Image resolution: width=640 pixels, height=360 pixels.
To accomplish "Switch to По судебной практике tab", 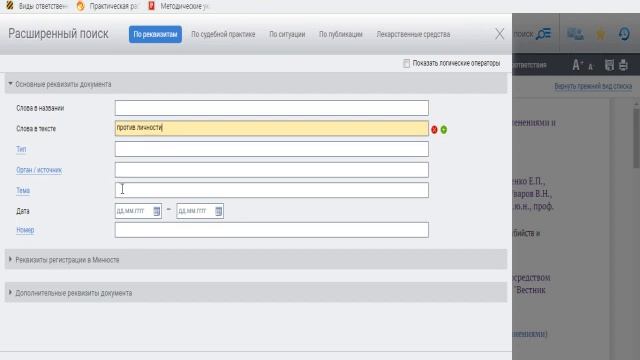I will (223, 34).
